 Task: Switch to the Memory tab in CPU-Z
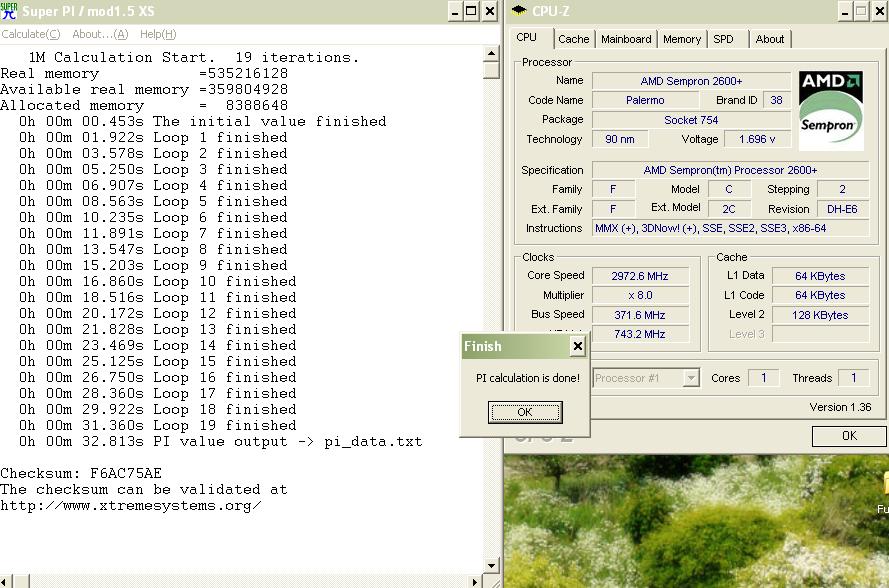(682, 39)
